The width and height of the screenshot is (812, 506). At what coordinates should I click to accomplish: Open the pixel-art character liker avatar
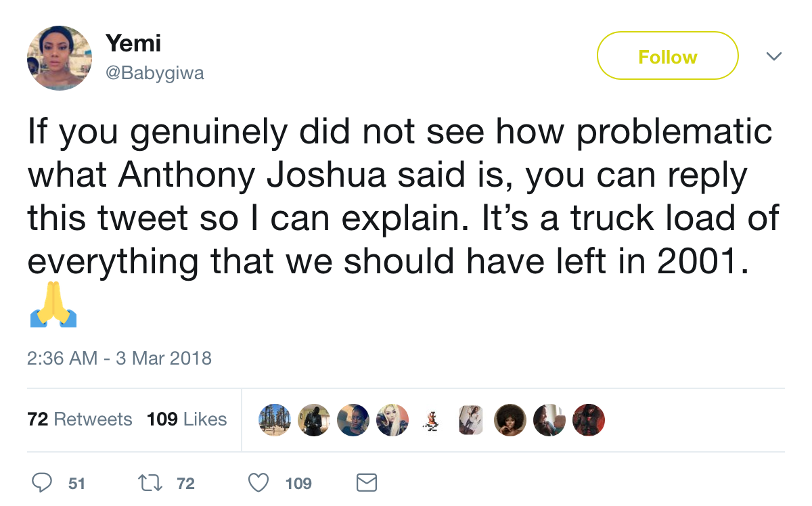pyautogui.click(x=431, y=420)
